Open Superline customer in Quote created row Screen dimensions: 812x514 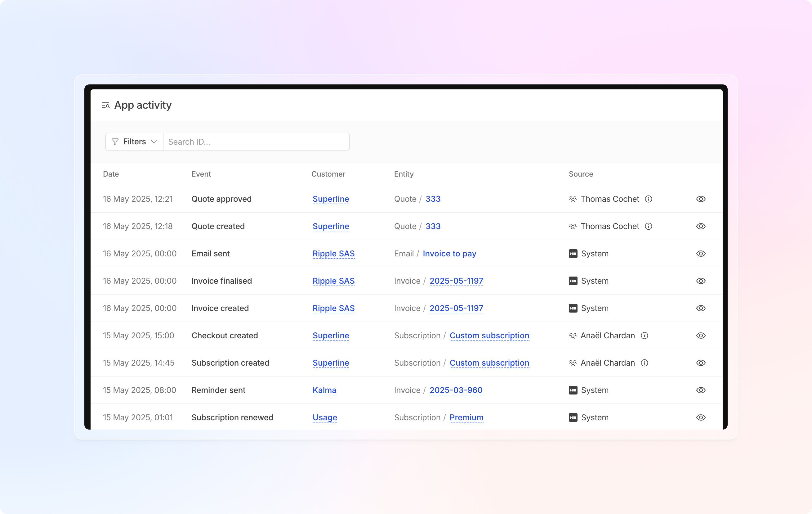pos(331,227)
